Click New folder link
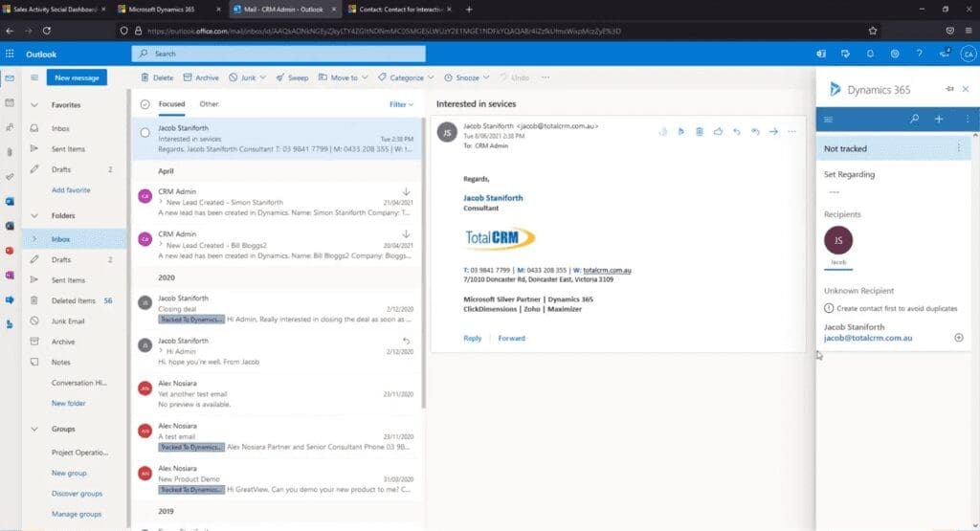 point(68,404)
